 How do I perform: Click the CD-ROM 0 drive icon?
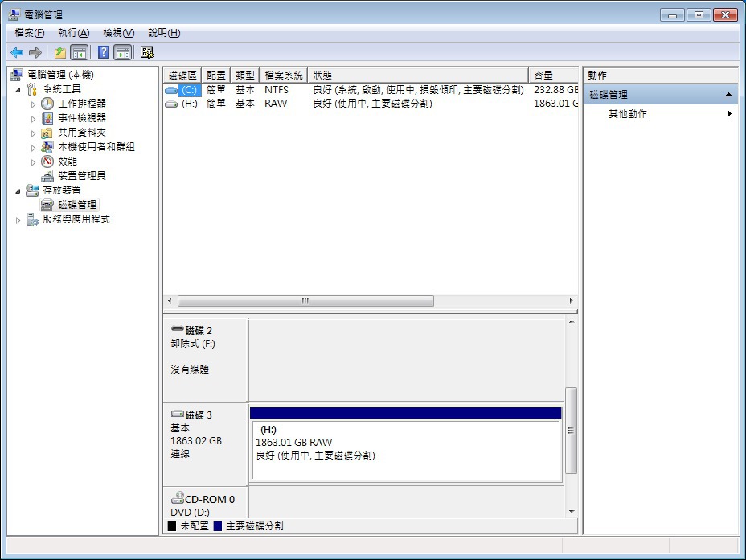pyautogui.click(x=178, y=497)
